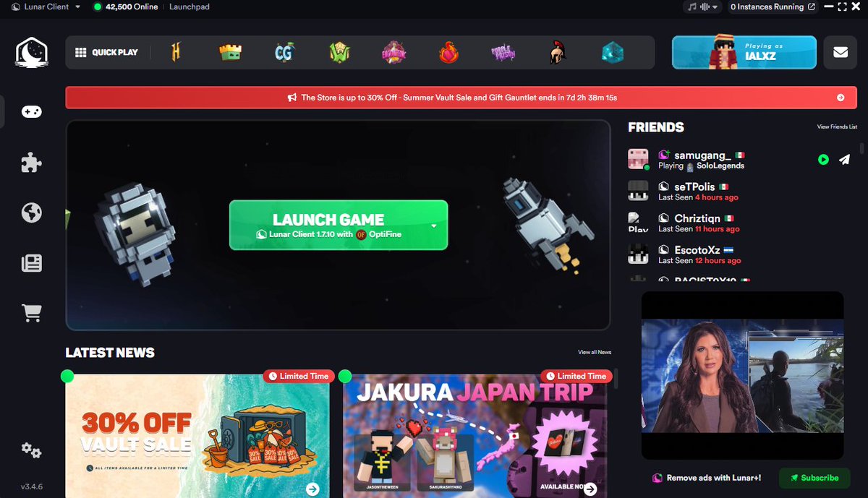Viewport: 868px width, 498px height.
Task: Open the globe Servers icon in sidebar
Action: (31, 212)
